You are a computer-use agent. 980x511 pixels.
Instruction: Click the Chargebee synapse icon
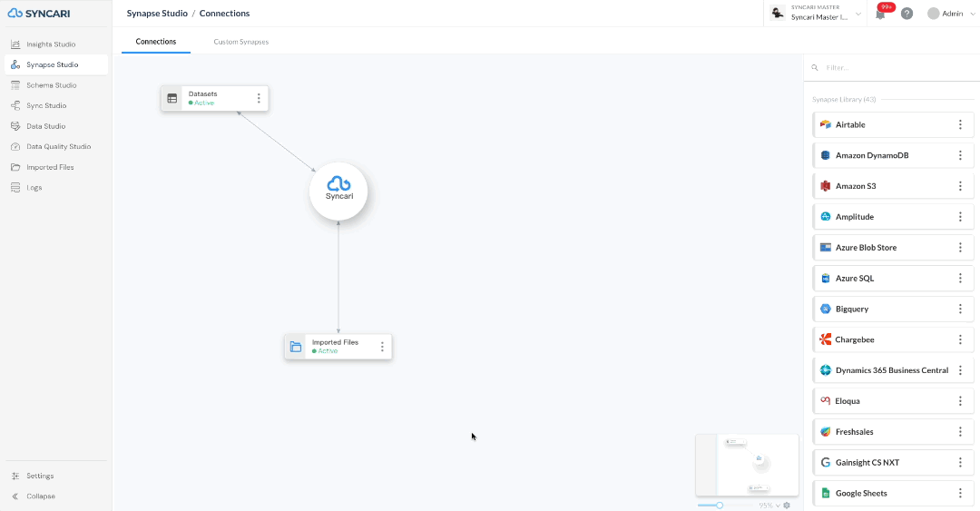826,339
